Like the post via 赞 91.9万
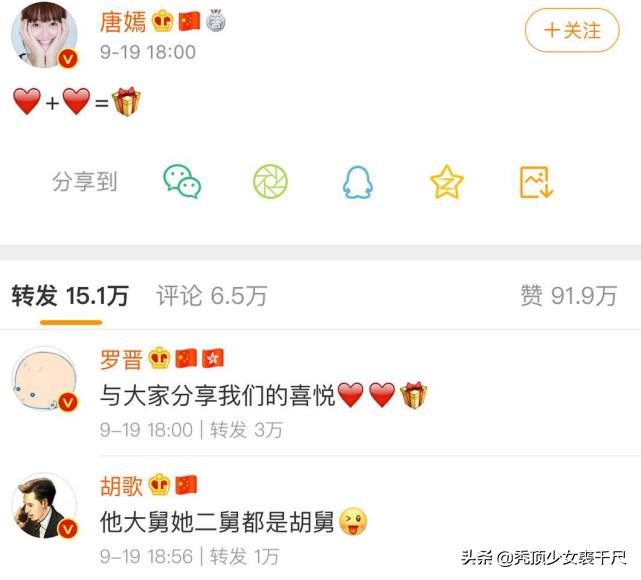The image size is (641, 580). (x=568, y=296)
